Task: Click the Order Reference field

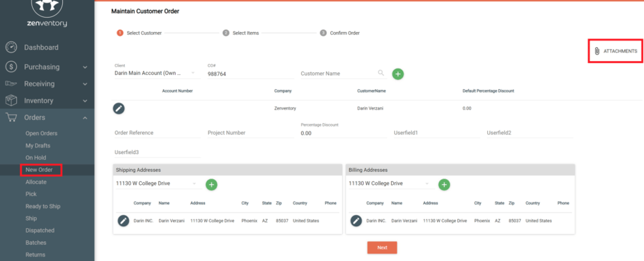Action: [157, 133]
